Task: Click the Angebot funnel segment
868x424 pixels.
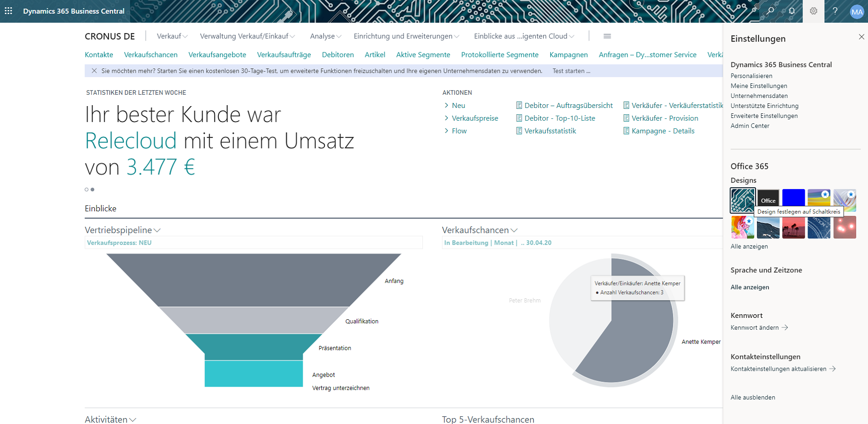Action: pyautogui.click(x=254, y=374)
